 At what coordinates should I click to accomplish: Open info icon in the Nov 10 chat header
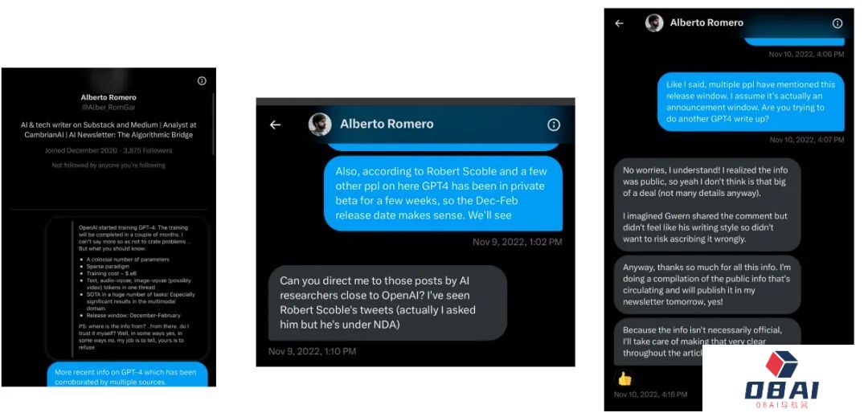pyautogui.click(x=837, y=23)
